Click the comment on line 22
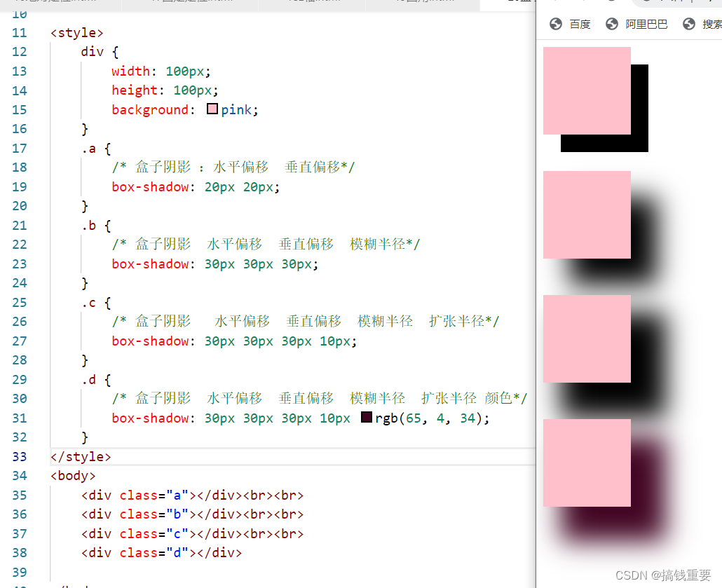This screenshot has width=722, height=588. [266, 244]
